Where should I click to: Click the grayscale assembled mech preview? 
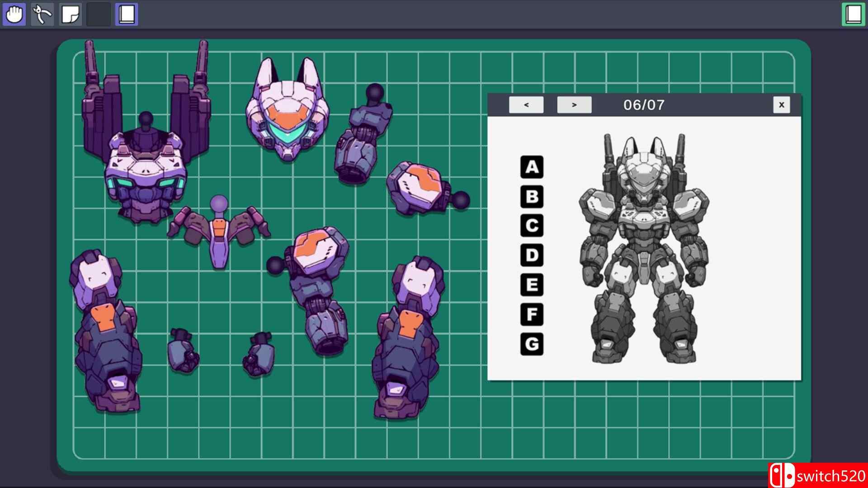[x=644, y=249]
